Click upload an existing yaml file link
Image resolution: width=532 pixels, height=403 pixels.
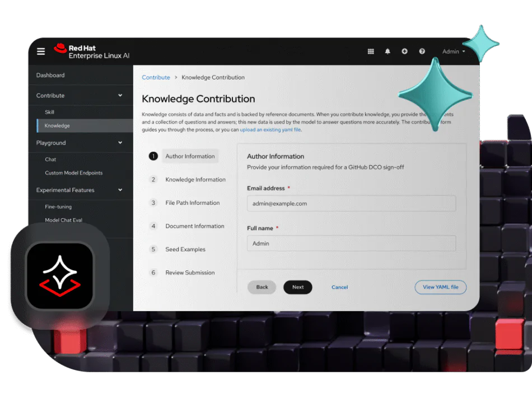point(270,130)
